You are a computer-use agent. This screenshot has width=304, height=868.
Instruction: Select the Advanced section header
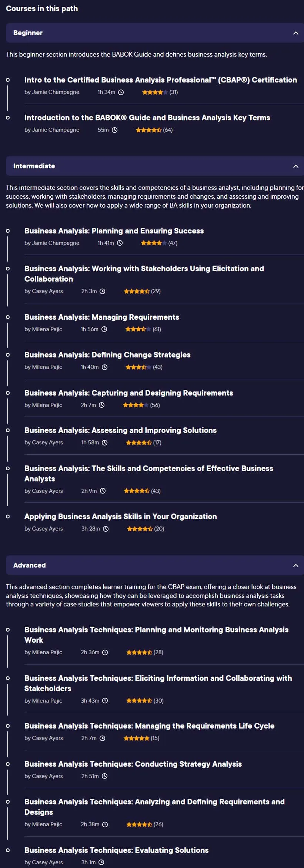pyautogui.click(x=155, y=565)
